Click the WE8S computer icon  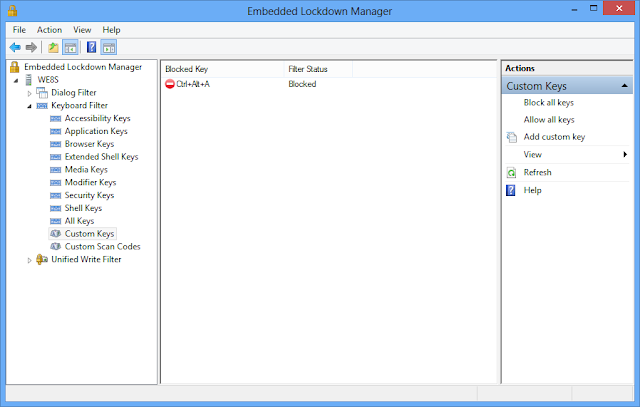click(x=29, y=80)
